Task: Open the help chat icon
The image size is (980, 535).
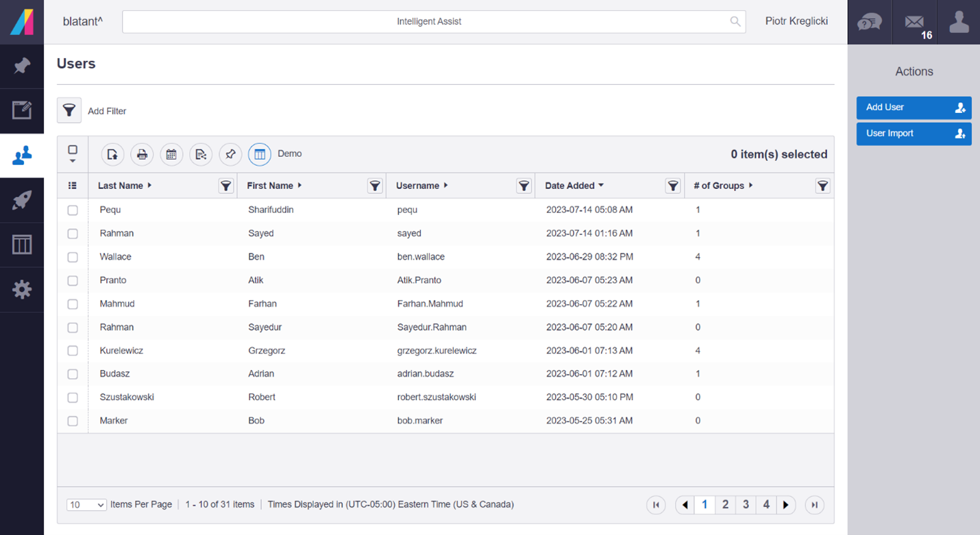Action: pos(870,22)
